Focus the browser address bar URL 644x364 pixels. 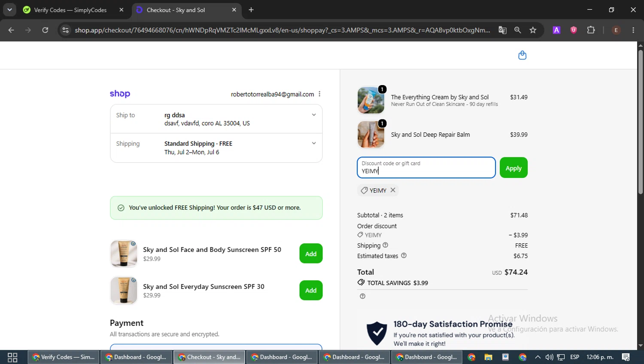click(282, 30)
